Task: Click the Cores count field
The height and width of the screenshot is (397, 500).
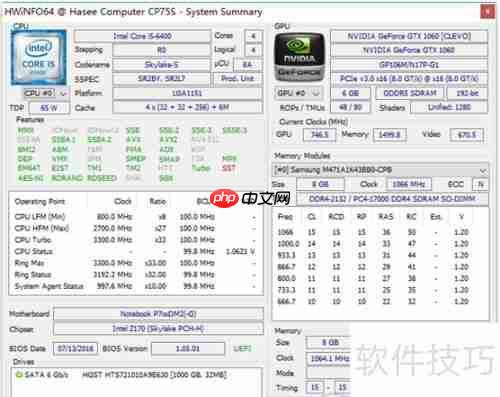Action: pyautogui.click(x=253, y=36)
